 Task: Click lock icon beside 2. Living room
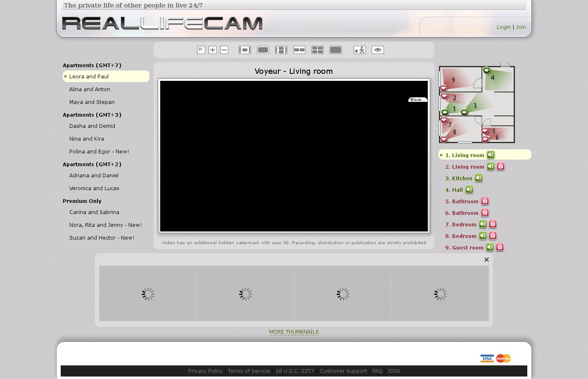[500, 166]
